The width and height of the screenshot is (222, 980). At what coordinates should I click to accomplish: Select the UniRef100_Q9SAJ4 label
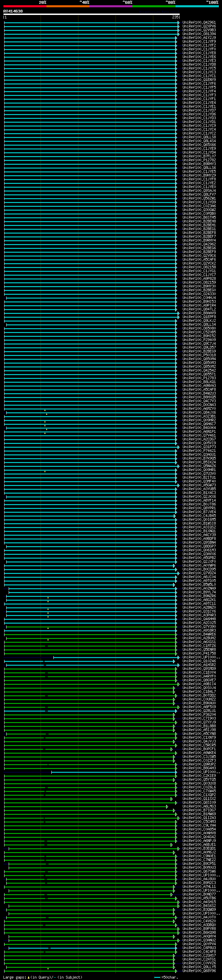(x=199, y=191)
